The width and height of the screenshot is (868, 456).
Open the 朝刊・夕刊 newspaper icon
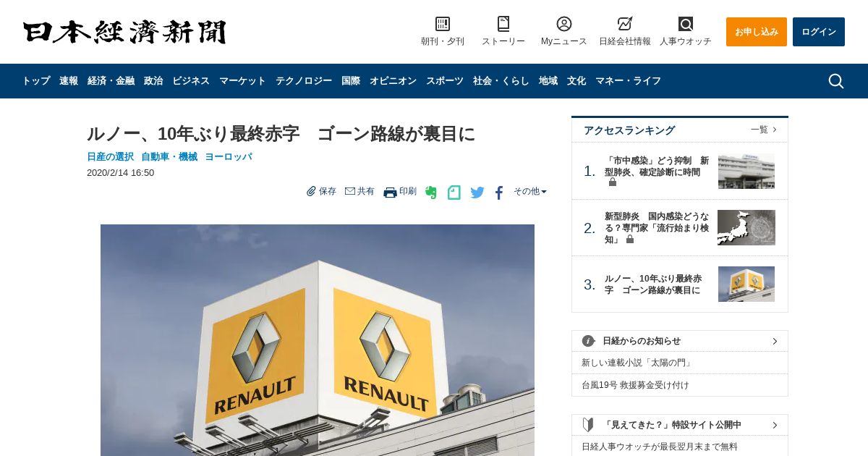tap(443, 24)
